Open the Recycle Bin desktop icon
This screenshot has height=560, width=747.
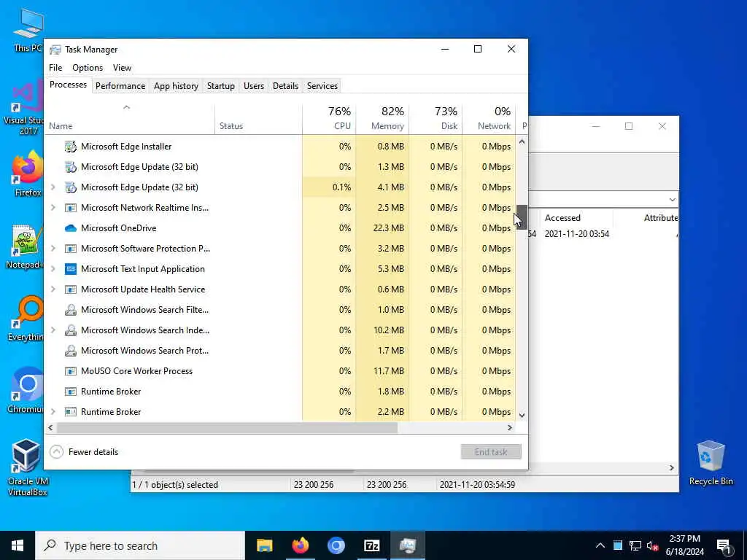[711, 463]
